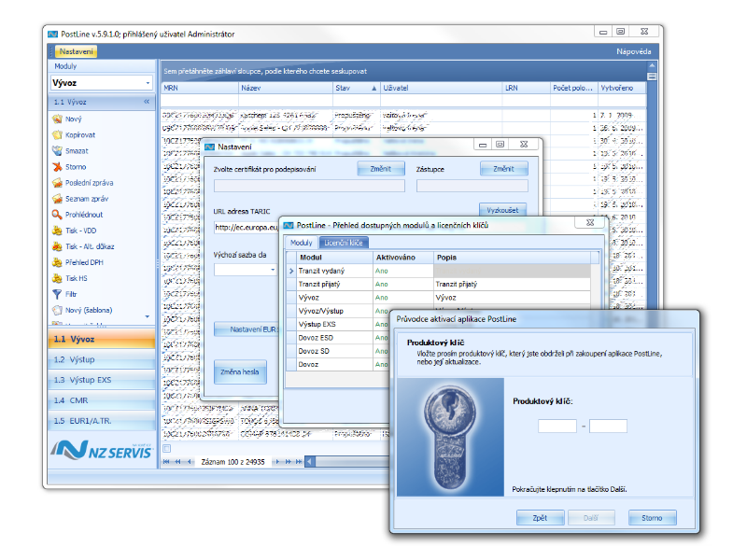Click the Záznam 100 z 24935 record counter
747x560 pixels.
pos(233,462)
